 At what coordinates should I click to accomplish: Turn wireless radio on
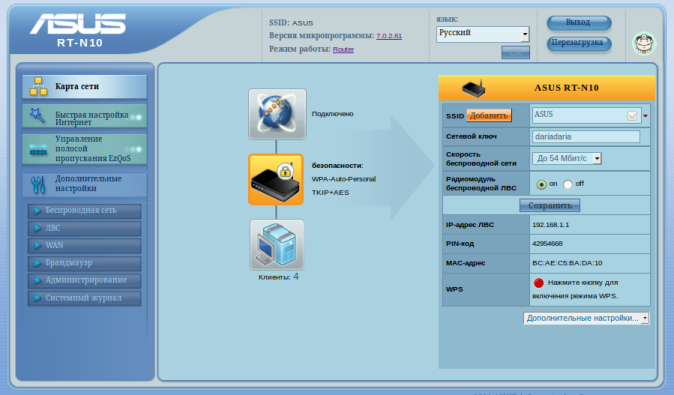click(541, 184)
